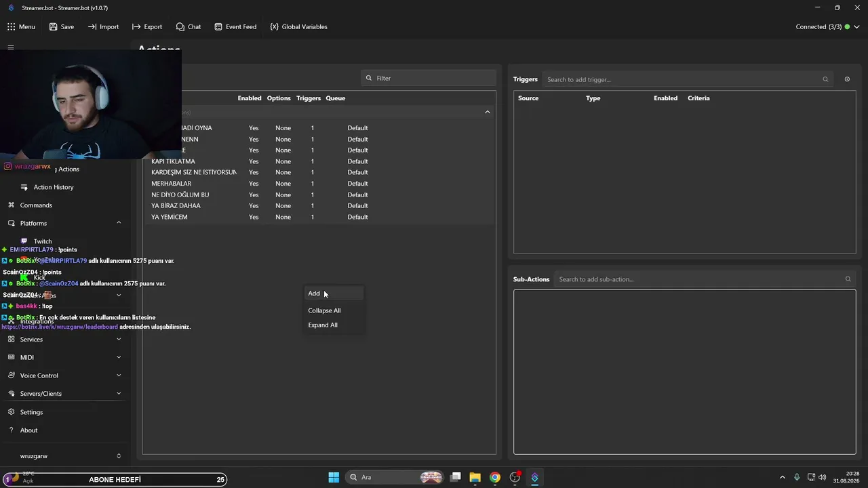Collapse the action group with the chevron
The image size is (868, 488).
488,112
